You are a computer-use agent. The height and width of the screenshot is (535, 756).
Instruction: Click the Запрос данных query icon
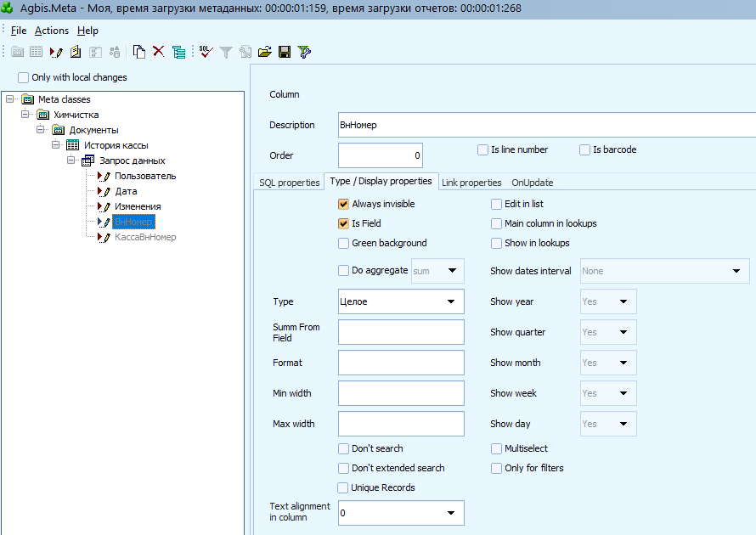(x=87, y=160)
